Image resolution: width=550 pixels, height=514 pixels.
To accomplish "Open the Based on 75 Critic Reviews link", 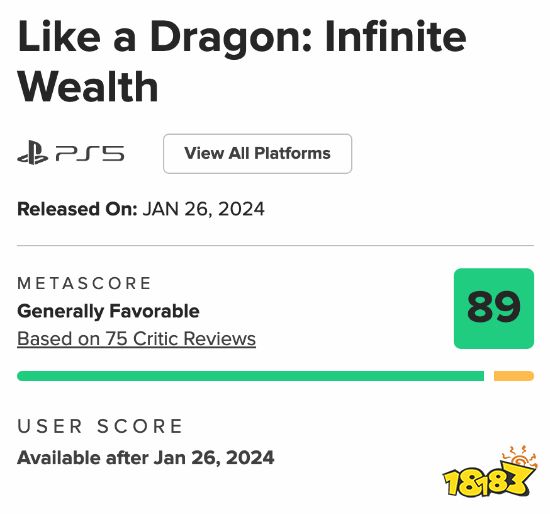I will tap(136, 339).
